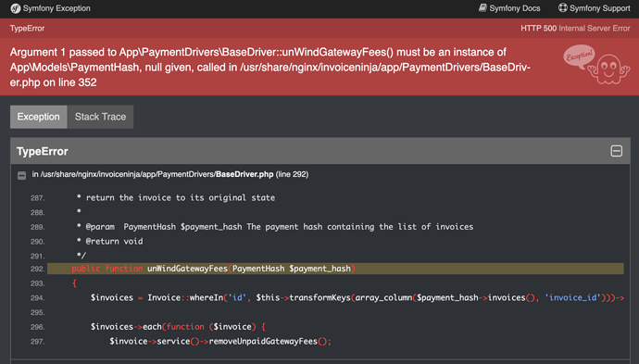
Task: Switch to the Stack Trace tab
Action: pyautogui.click(x=100, y=117)
